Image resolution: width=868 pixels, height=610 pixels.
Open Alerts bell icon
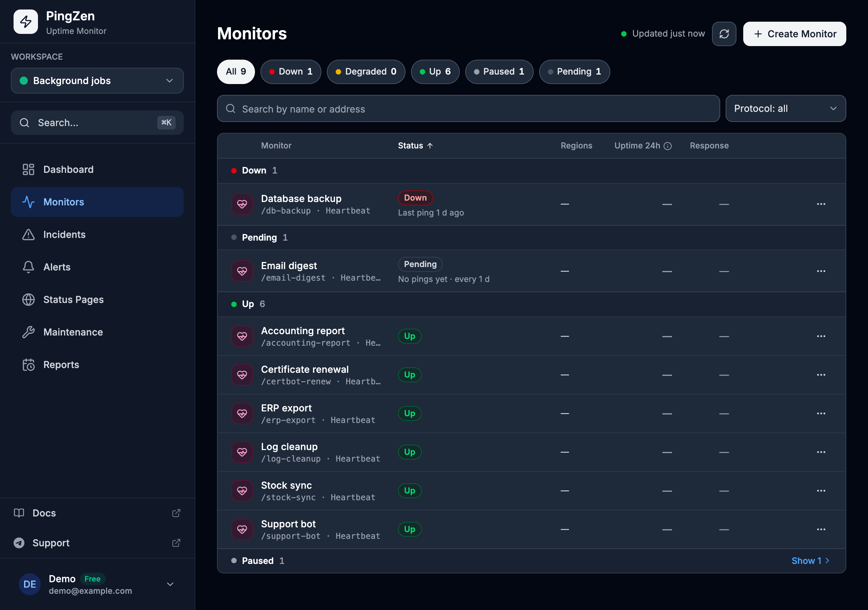pyautogui.click(x=28, y=267)
